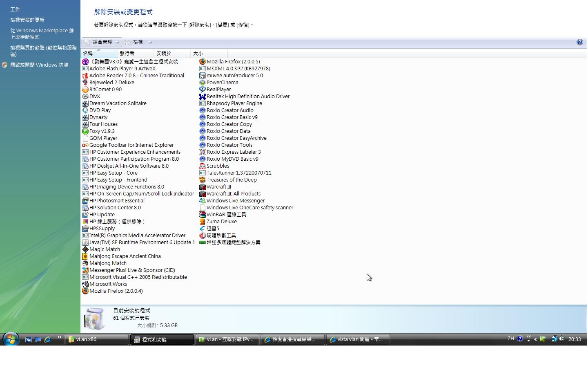Viewport: 588px width, 368px height.
Task: Select the RealPlayer icon in list
Action: tap(202, 90)
